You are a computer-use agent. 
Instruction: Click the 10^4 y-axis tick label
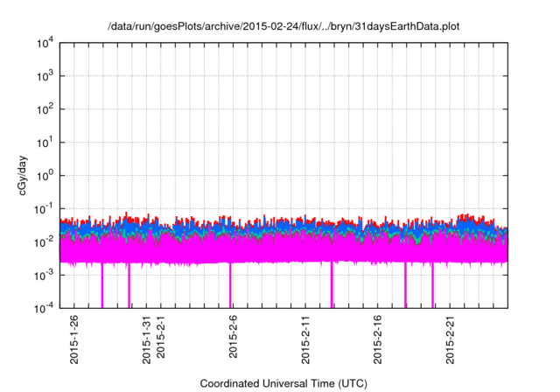pyautogui.click(x=45, y=43)
